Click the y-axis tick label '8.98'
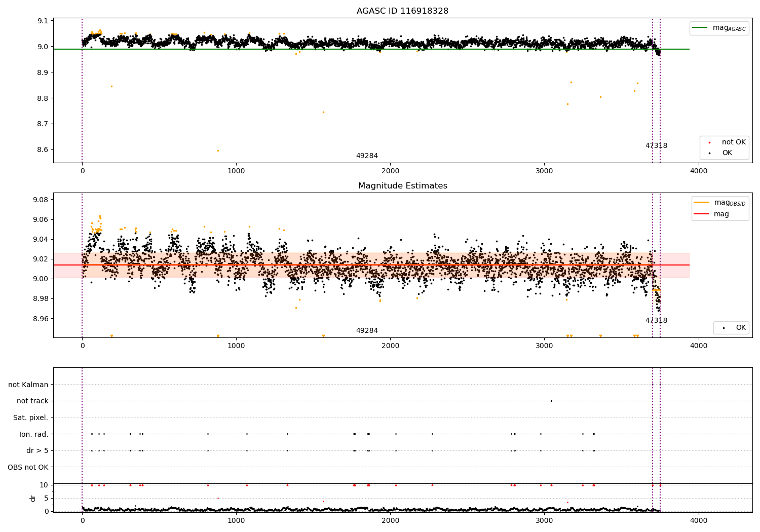The height and width of the screenshot is (532, 760). tap(41, 299)
